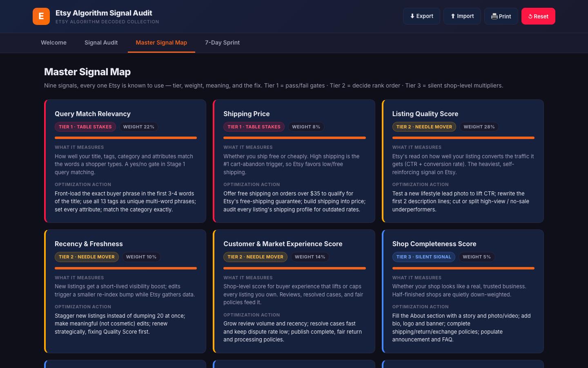588x368 pixels.
Task: Click the Shop Completeness Score card title
Action: click(x=434, y=244)
